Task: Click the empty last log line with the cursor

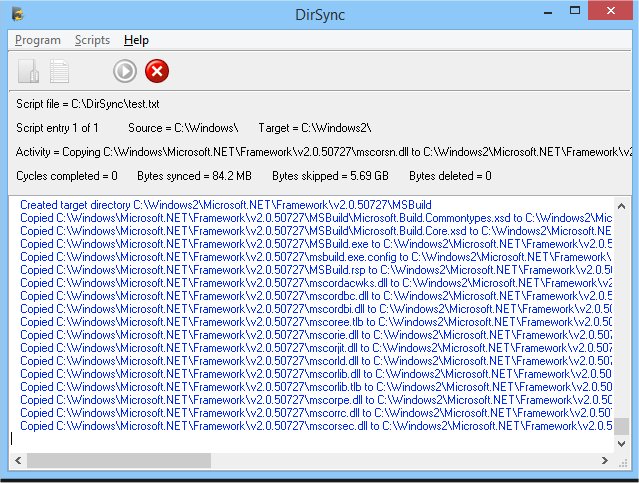Action: pos(312,439)
